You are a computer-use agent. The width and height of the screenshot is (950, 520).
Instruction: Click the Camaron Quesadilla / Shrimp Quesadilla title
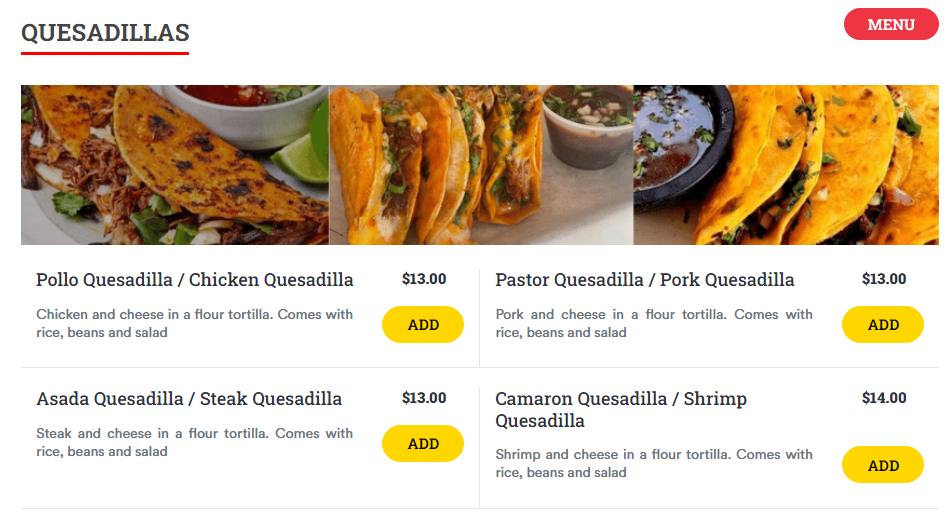coord(621,409)
